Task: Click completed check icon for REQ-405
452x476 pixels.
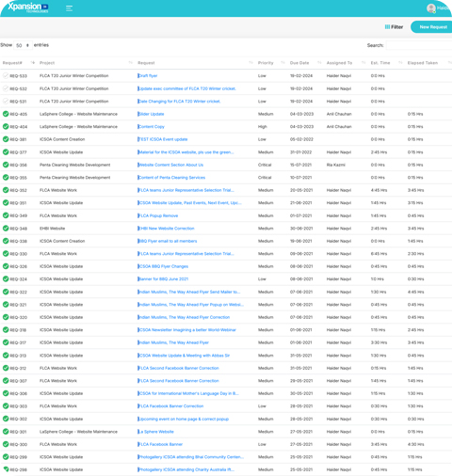Action: 6,114
